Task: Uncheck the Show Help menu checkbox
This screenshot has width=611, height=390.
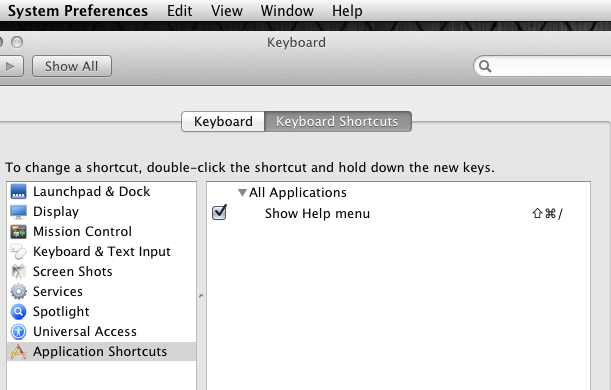Action: point(219,213)
